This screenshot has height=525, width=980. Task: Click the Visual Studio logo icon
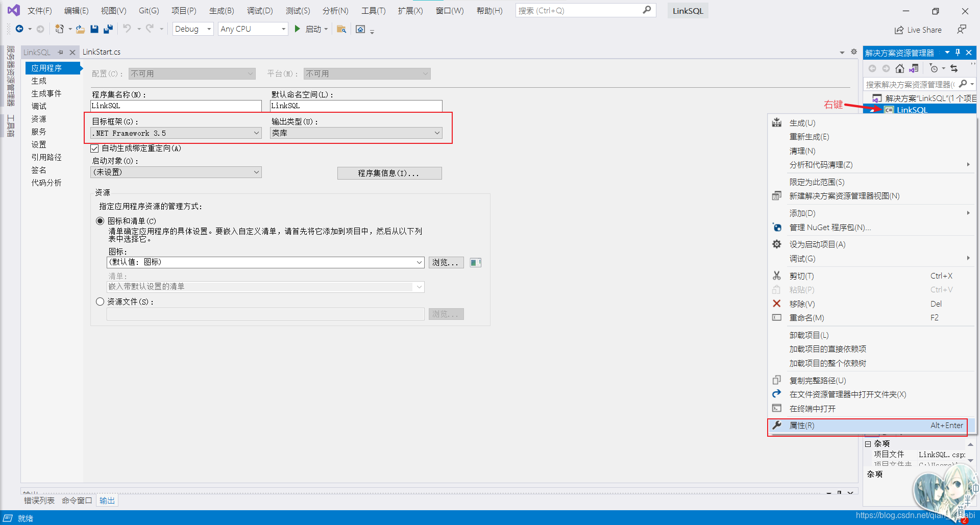14,10
